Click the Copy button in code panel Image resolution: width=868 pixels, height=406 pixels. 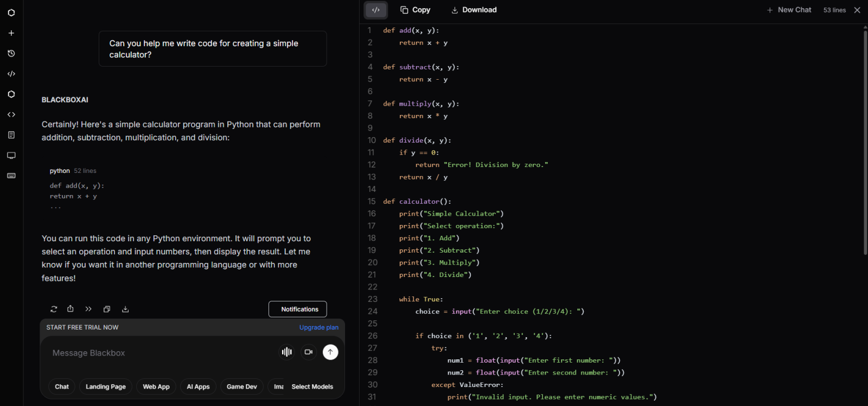pyautogui.click(x=416, y=10)
